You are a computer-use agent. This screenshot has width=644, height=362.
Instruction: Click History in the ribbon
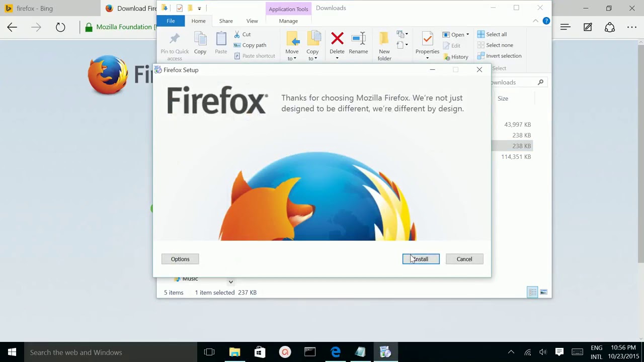point(455,57)
